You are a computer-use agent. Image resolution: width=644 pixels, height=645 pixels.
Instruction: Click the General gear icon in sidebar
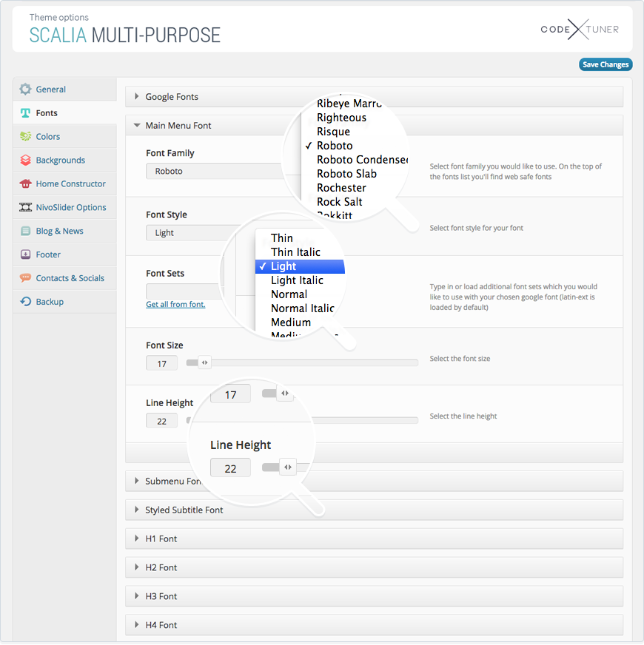tap(26, 90)
